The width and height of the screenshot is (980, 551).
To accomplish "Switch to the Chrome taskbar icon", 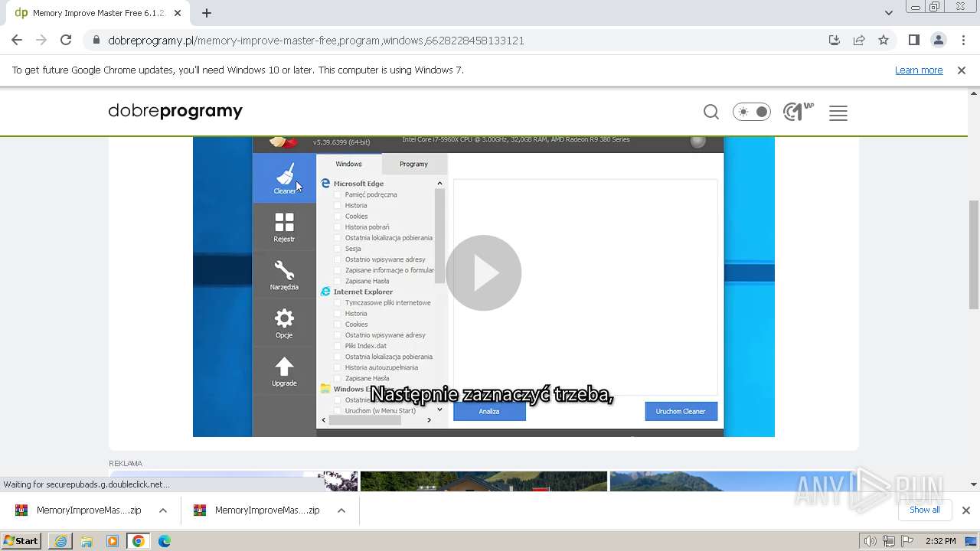I will tap(139, 541).
